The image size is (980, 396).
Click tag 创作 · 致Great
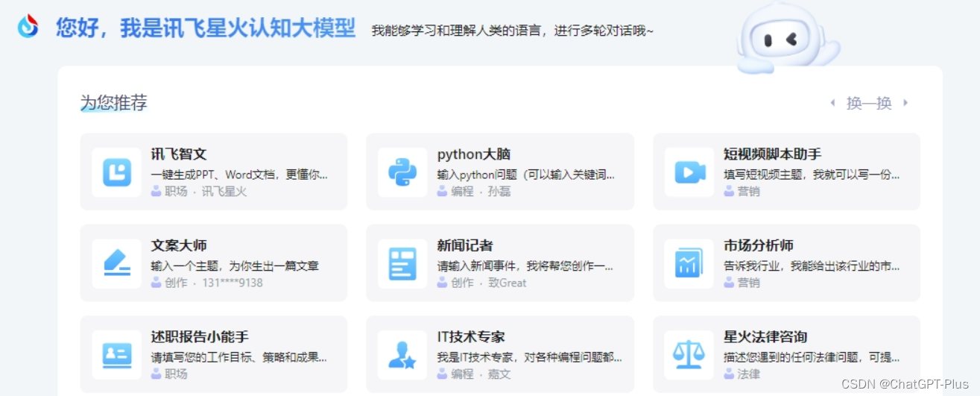click(x=489, y=283)
